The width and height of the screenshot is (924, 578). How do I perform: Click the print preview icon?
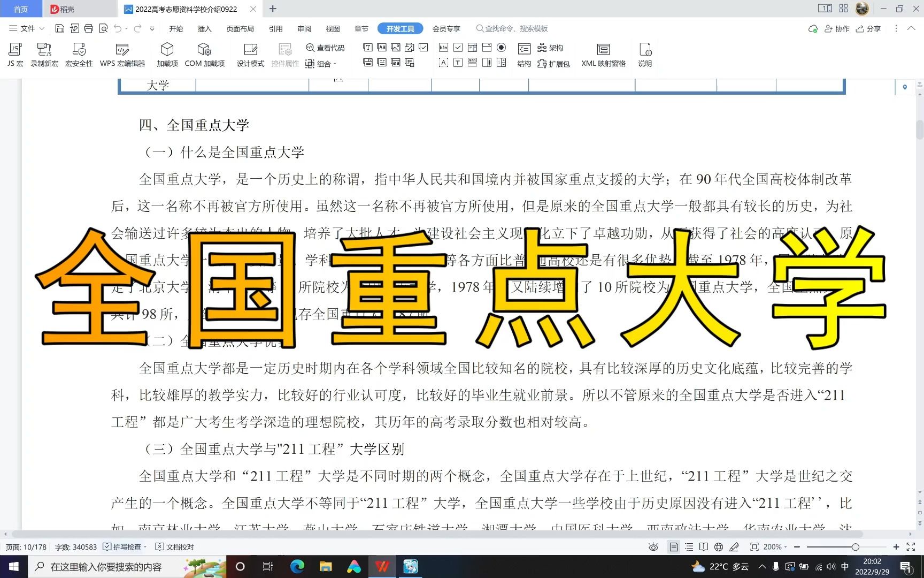pyautogui.click(x=103, y=28)
